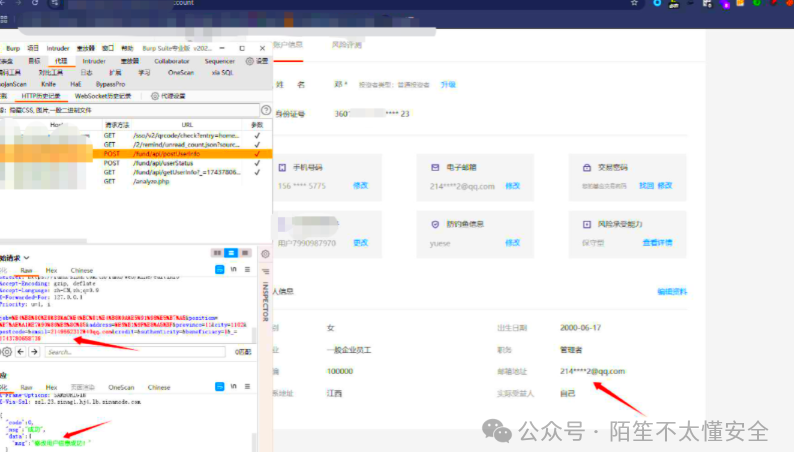Toggle word wrap in response pane

pyautogui.click(x=220, y=387)
